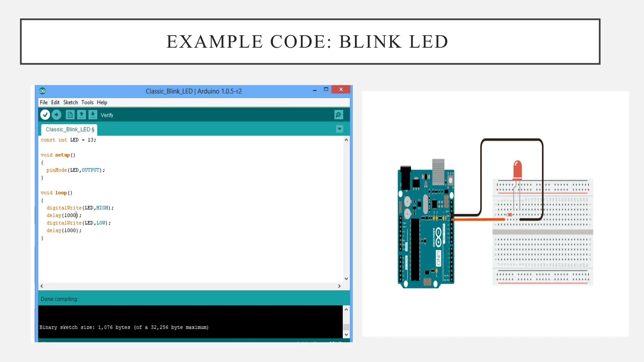The image size is (644, 362).
Task: Open the Help menu
Action: point(102,102)
